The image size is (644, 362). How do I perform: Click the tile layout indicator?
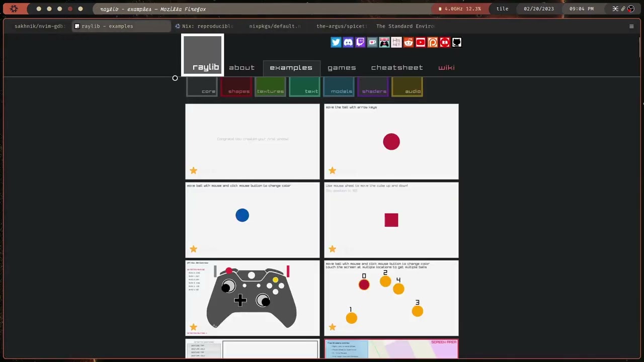pos(502,9)
